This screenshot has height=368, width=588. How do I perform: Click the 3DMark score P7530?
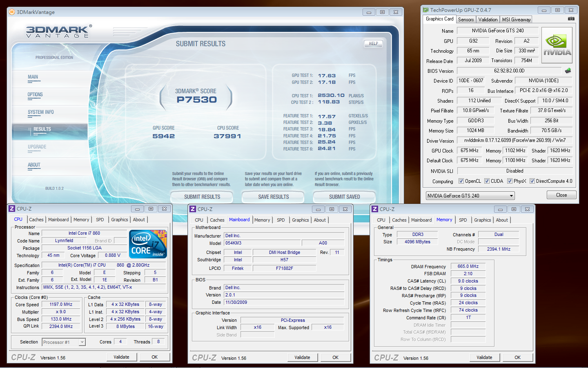(196, 100)
